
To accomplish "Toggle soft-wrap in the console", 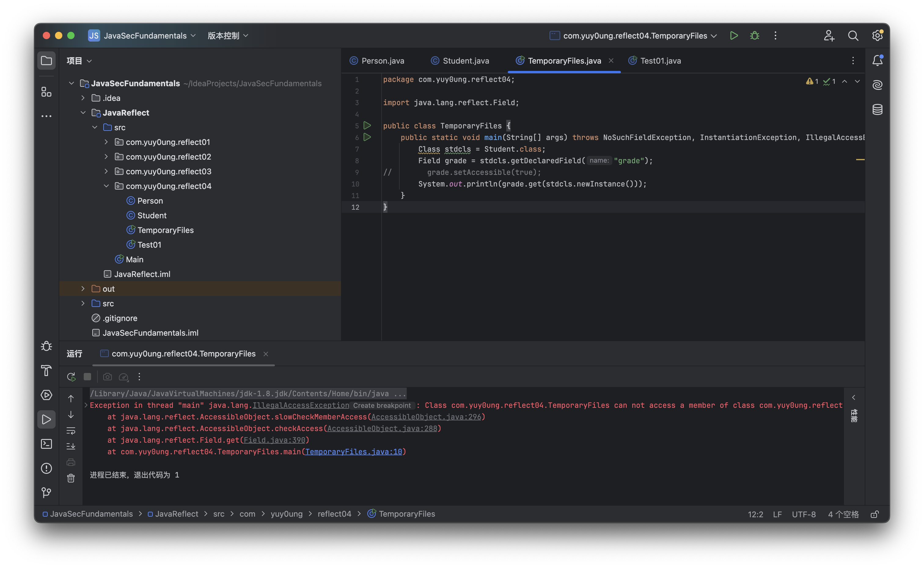I will coord(71,430).
